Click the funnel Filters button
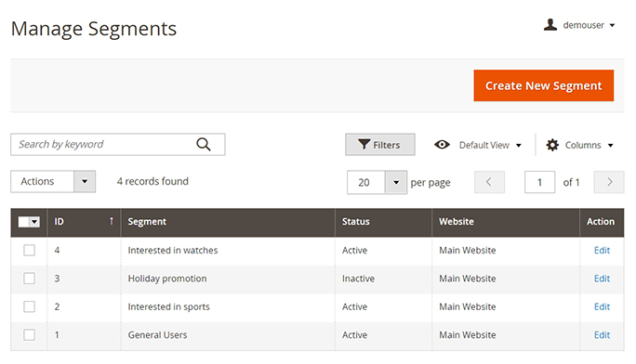This screenshot has height=364, width=636. click(x=380, y=145)
